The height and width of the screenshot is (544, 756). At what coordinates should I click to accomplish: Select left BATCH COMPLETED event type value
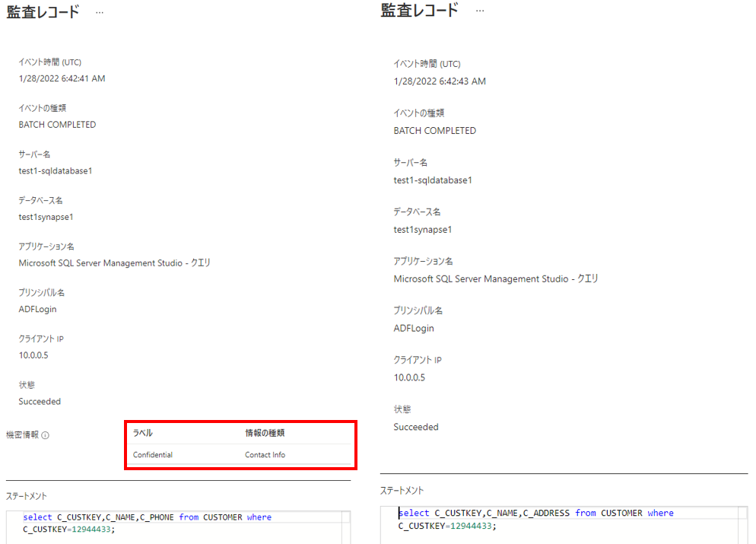point(57,125)
